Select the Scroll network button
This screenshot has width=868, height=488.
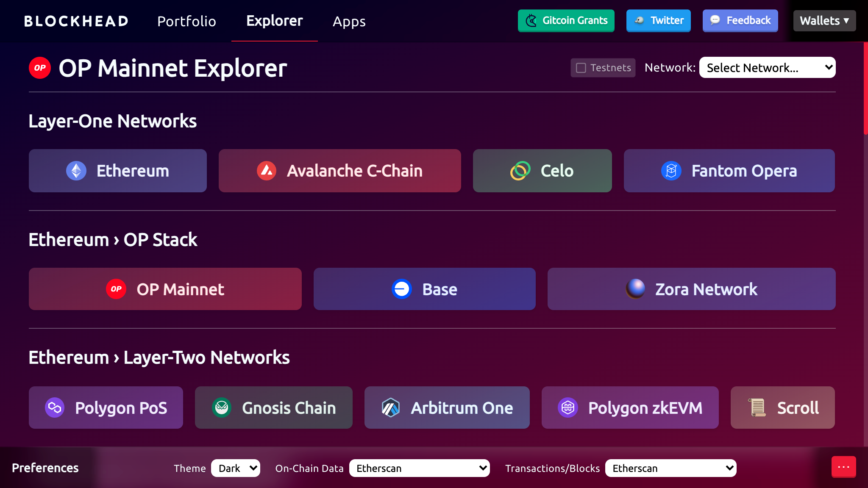pyautogui.click(x=783, y=408)
